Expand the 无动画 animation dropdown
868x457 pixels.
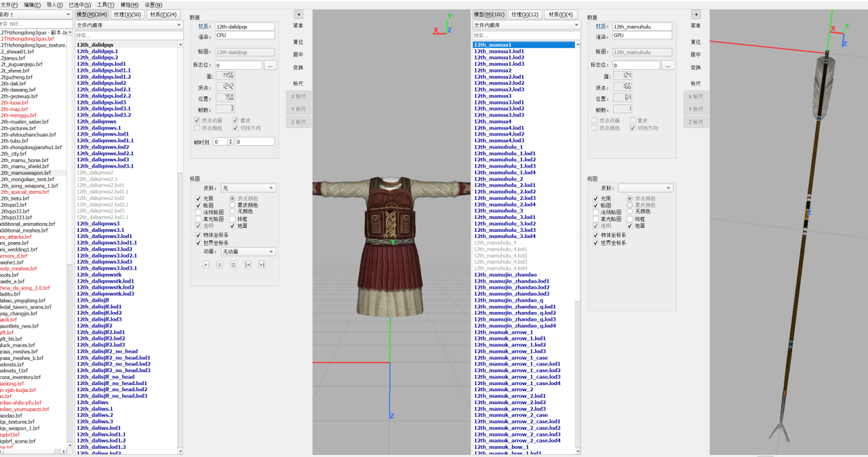point(248,252)
